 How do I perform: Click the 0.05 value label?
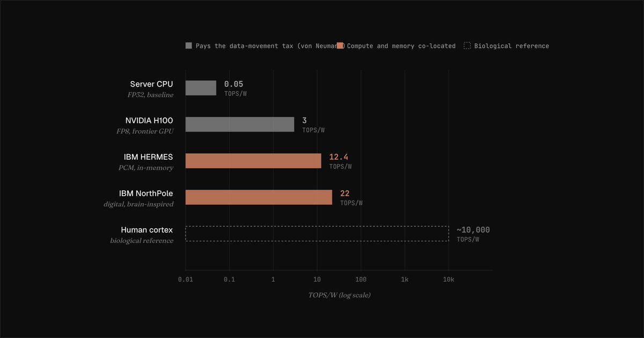tap(233, 84)
